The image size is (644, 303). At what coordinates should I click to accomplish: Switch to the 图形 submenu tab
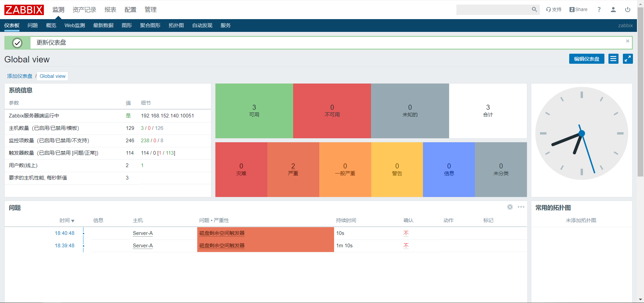tap(127, 26)
